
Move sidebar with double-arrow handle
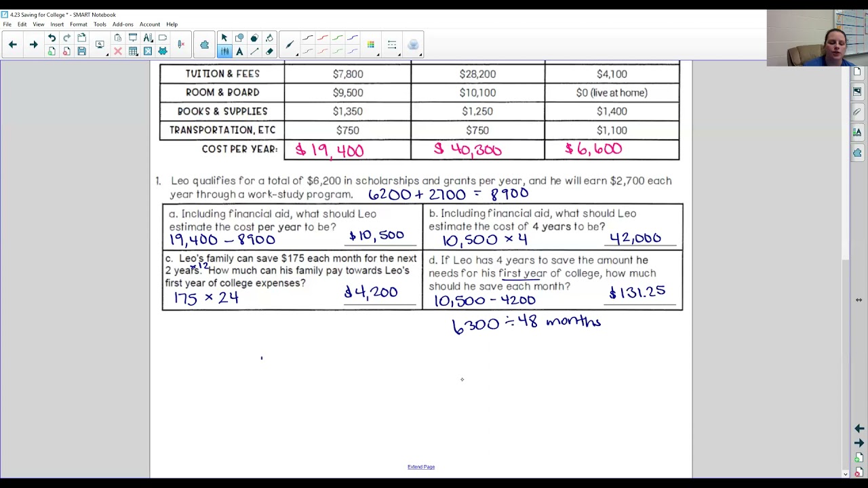pos(859,300)
